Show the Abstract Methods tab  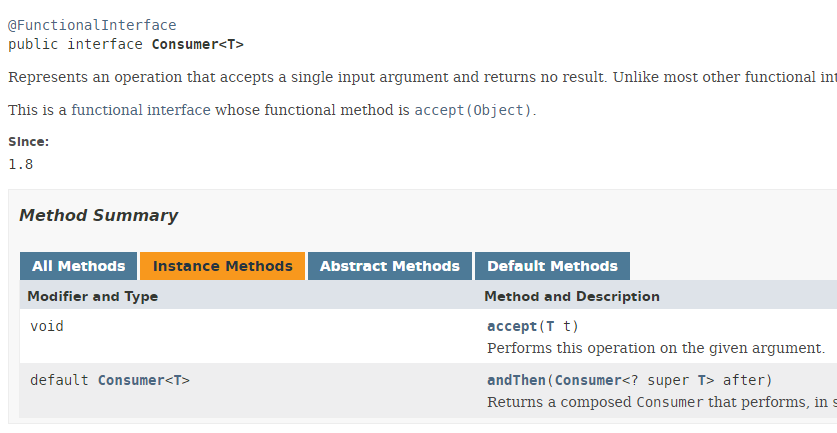[x=389, y=266]
